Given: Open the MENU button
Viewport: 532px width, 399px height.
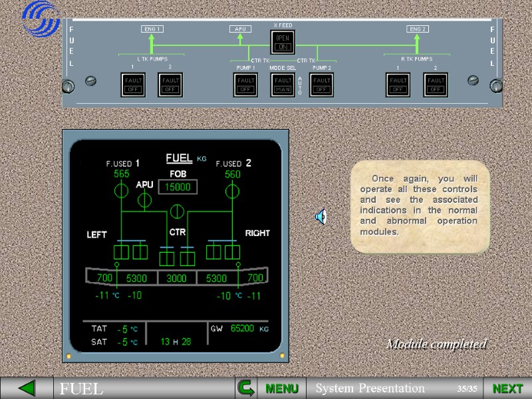Looking at the screenshot, I should pyautogui.click(x=282, y=389).
